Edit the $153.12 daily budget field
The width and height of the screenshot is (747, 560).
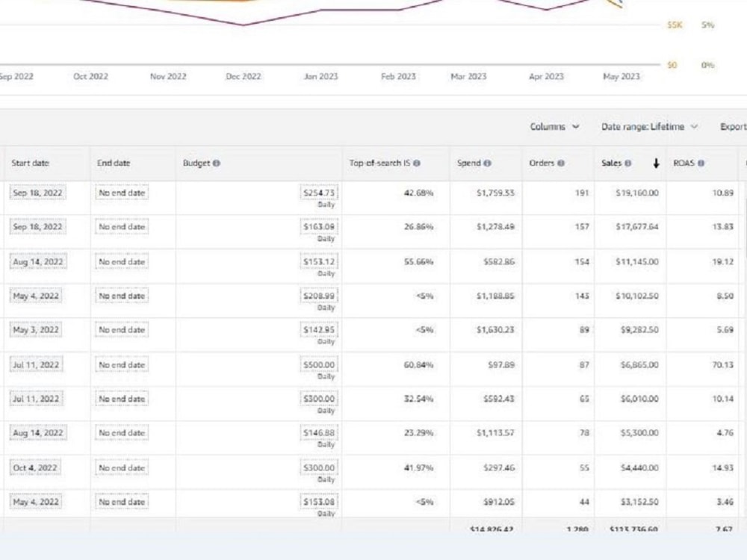pyautogui.click(x=319, y=262)
